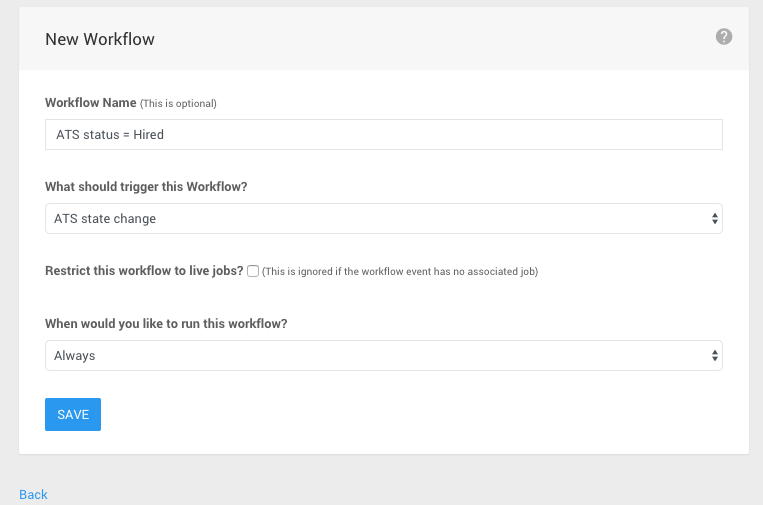Click the Workflow Name input field
Image resolution: width=763 pixels, height=505 pixels.
tap(383, 134)
